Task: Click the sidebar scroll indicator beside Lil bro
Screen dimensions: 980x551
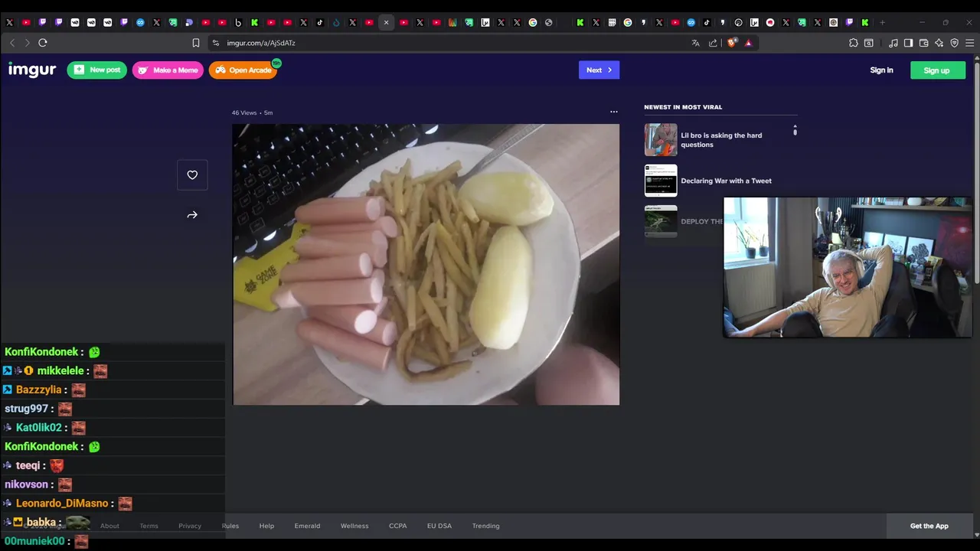Action: pyautogui.click(x=795, y=130)
